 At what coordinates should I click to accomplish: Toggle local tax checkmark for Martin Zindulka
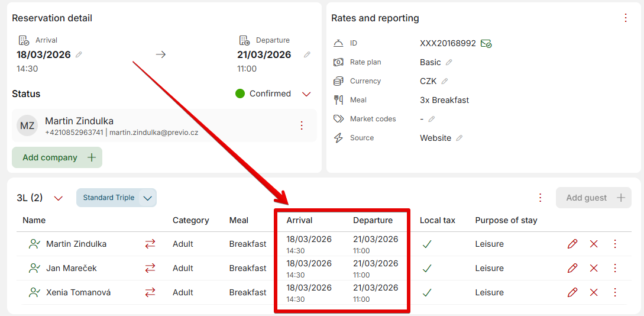427,244
